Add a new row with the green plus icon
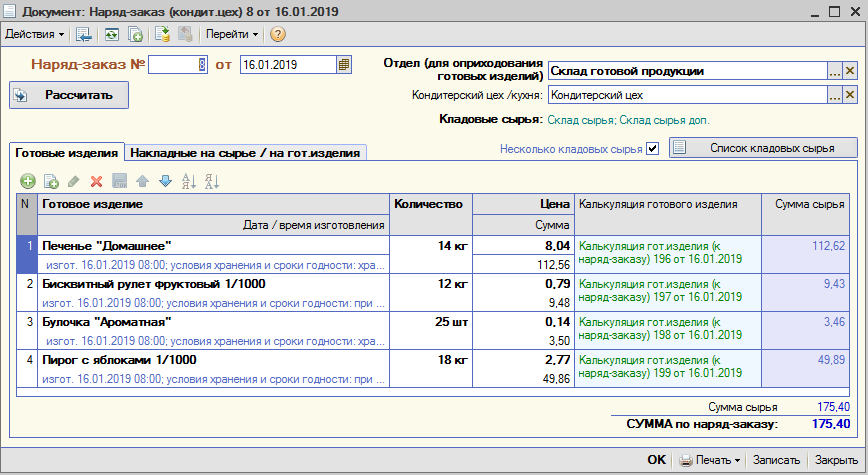Image resolution: width=868 pixels, height=475 pixels. point(28,181)
